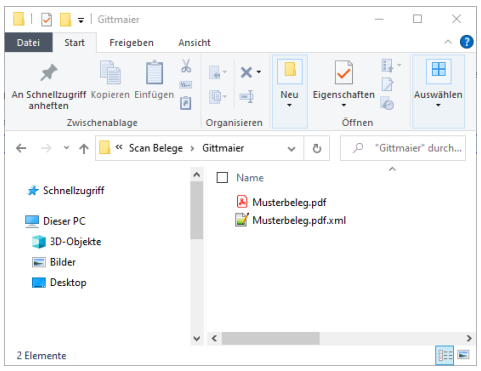
Task: Click Gittmaier in the breadcrumb
Action: (223, 148)
